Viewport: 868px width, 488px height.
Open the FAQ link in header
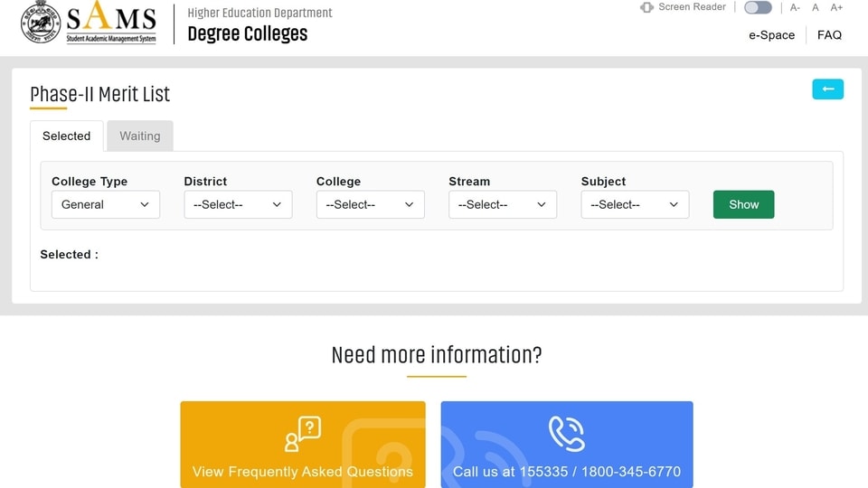[829, 35]
